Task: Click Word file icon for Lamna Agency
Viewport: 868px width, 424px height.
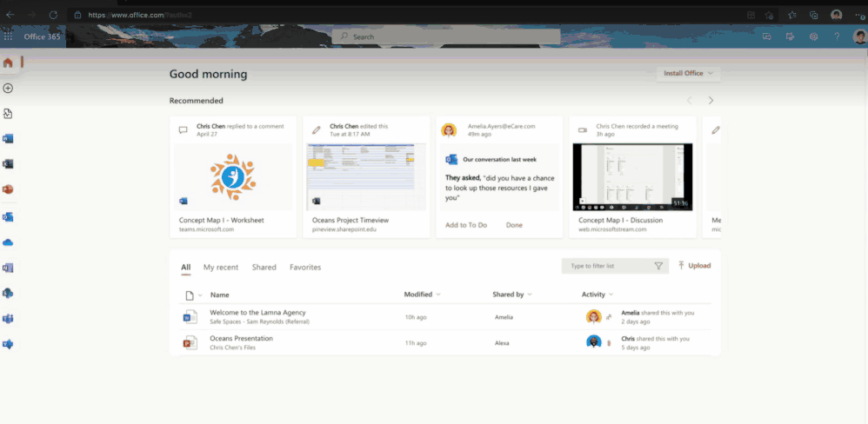Action: tap(190, 317)
